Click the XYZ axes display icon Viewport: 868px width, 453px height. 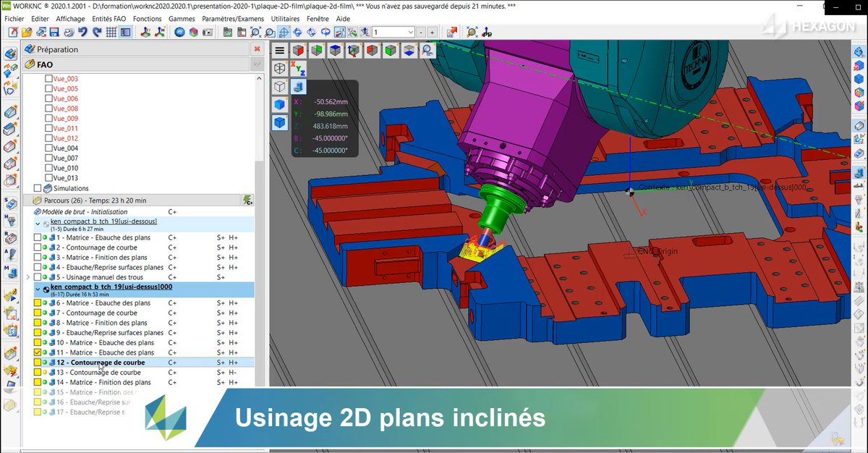[297, 67]
